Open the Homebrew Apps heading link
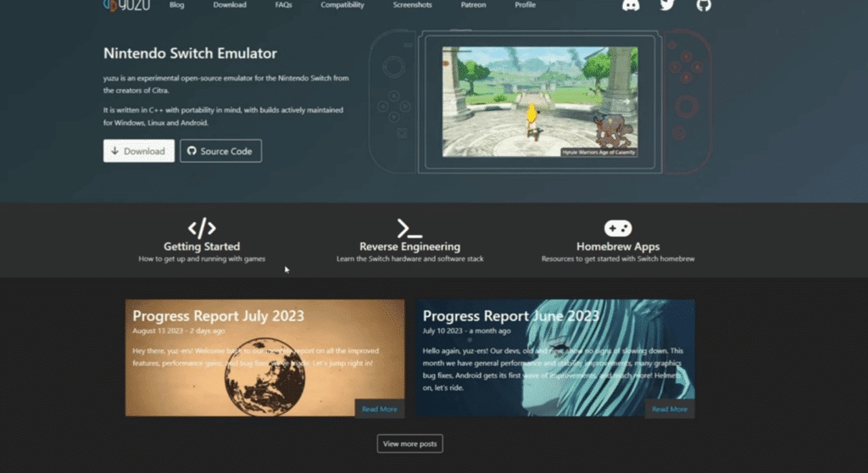Viewport: 868px width, 473px height. pyautogui.click(x=618, y=247)
